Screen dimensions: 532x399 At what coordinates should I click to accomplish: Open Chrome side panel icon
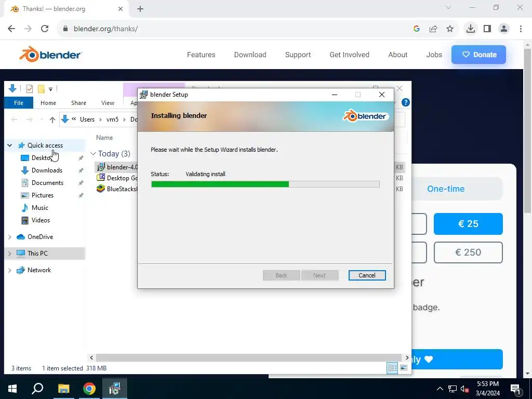[x=487, y=29]
